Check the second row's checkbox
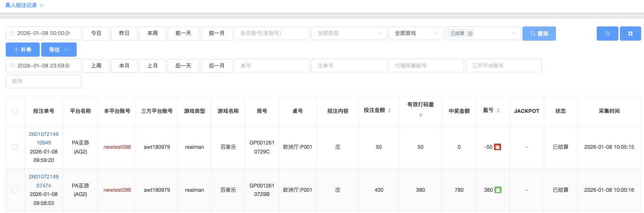Screen dimensions: 644x213 (x=15, y=190)
